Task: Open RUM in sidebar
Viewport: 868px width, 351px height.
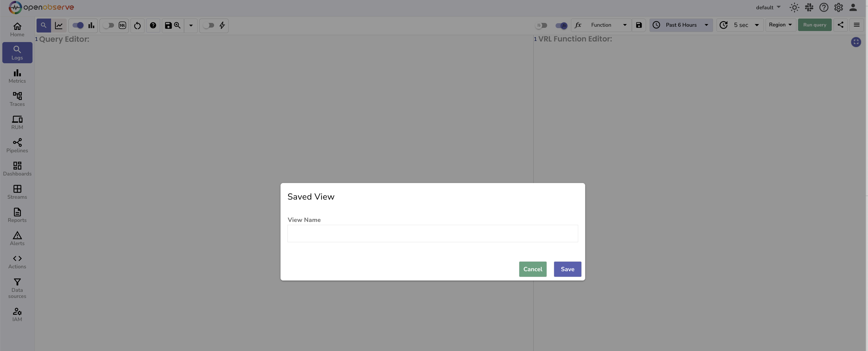Action: pos(17,122)
